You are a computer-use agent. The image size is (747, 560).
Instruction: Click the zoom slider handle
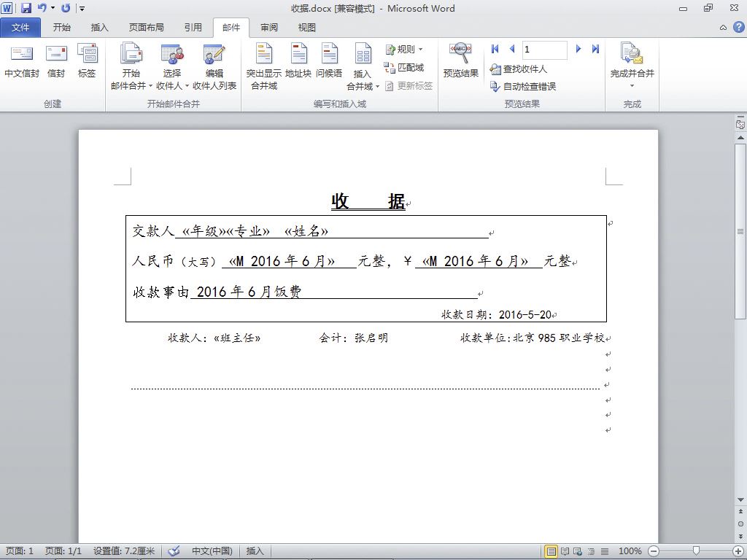tap(696, 551)
